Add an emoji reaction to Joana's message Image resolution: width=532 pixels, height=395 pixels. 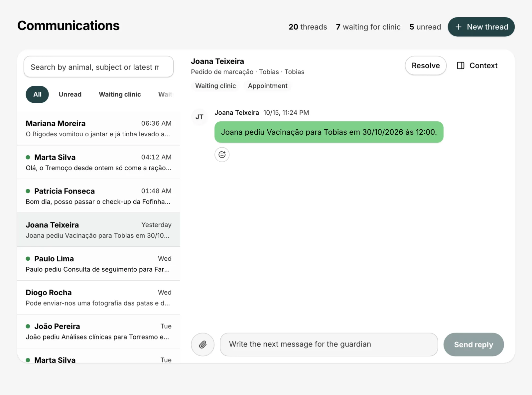(x=222, y=155)
